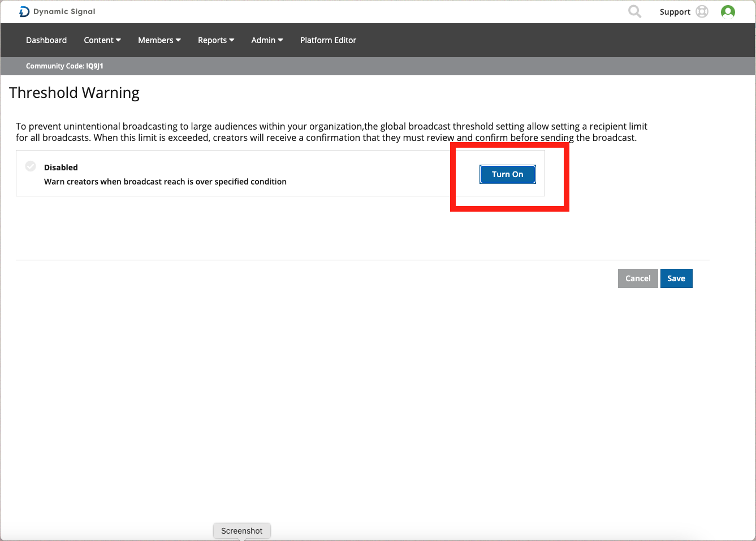Go to the Dashboard page
This screenshot has height=541, width=756.
click(46, 40)
